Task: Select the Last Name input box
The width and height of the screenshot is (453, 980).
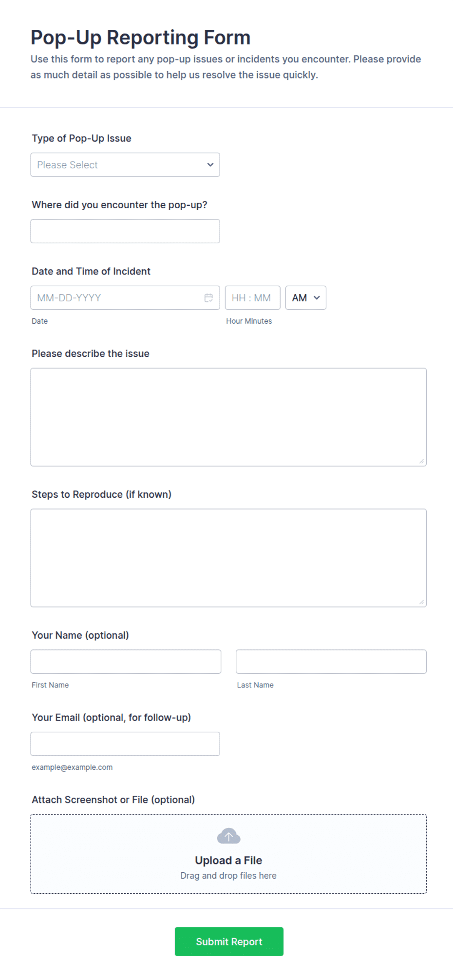Action: [x=331, y=662]
